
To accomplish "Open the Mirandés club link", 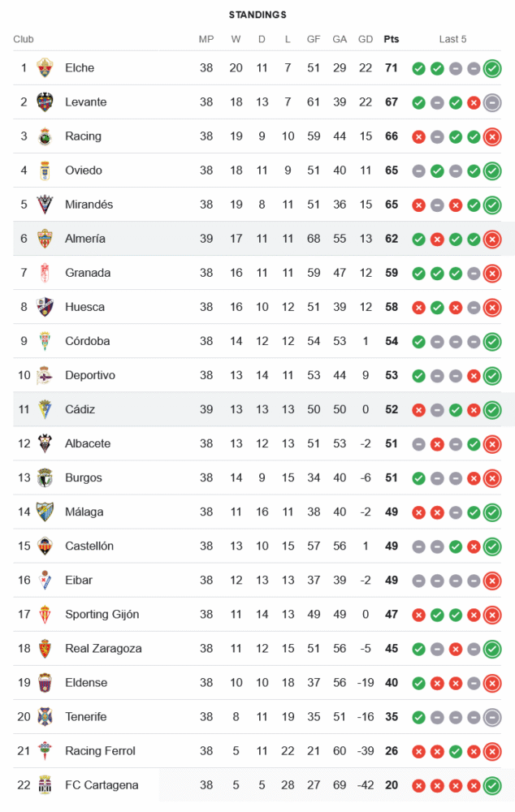I will [x=89, y=205].
